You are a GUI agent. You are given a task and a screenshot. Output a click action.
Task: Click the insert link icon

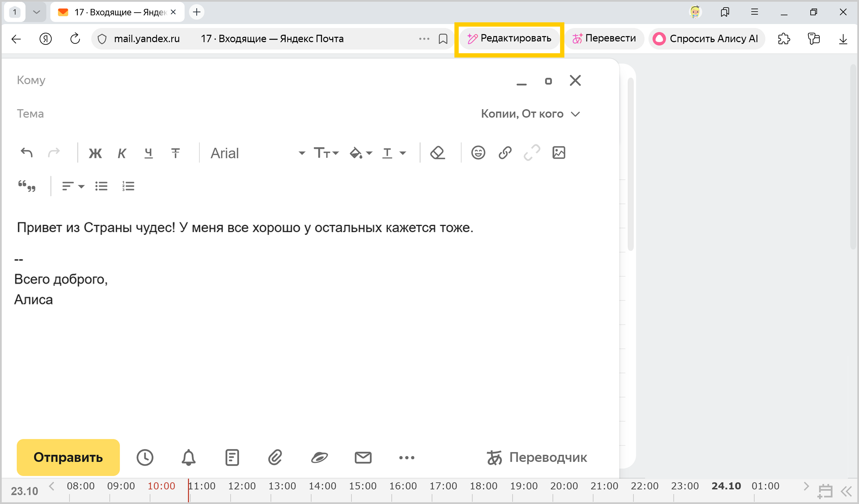click(505, 153)
